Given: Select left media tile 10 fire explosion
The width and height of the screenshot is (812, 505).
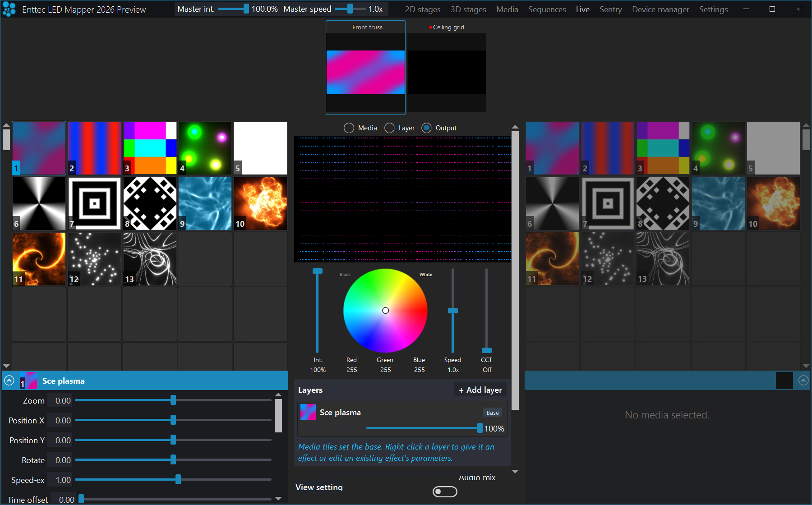Looking at the screenshot, I should point(260,203).
